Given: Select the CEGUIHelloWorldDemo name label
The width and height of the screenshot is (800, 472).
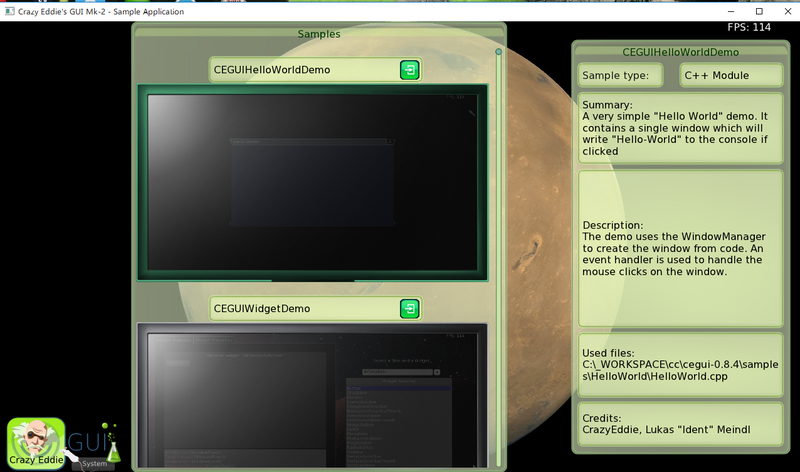Looking at the screenshot, I should coord(300,70).
